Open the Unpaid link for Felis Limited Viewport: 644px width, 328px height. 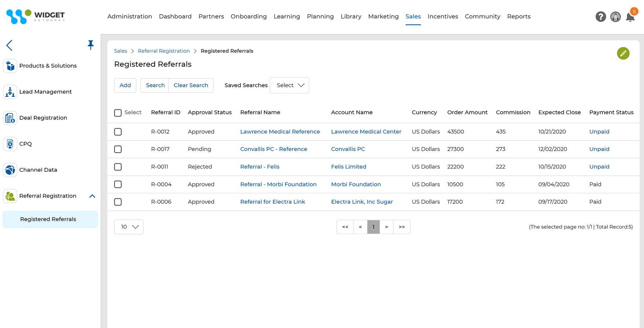point(599,167)
